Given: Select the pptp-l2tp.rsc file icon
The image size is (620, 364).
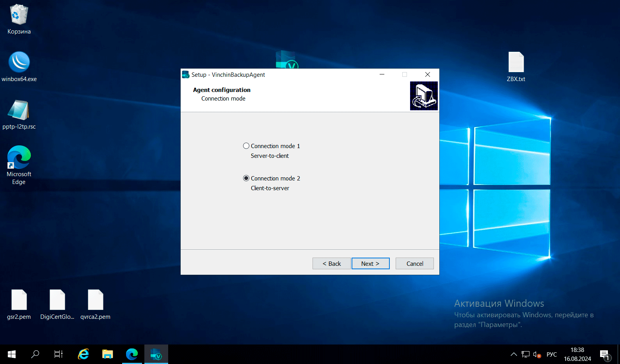Looking at the screenshot, I should [19, 111].
